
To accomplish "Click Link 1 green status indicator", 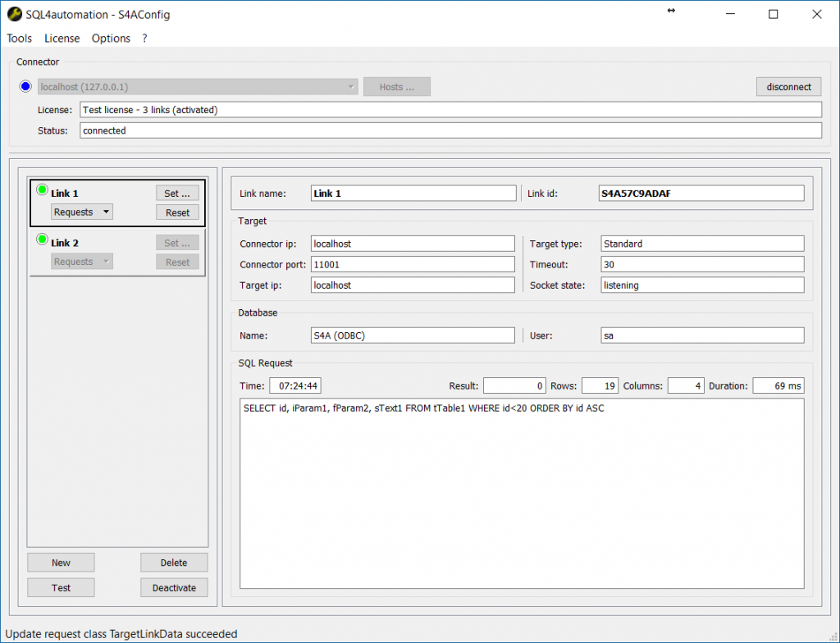I will (x=42, y=190).
